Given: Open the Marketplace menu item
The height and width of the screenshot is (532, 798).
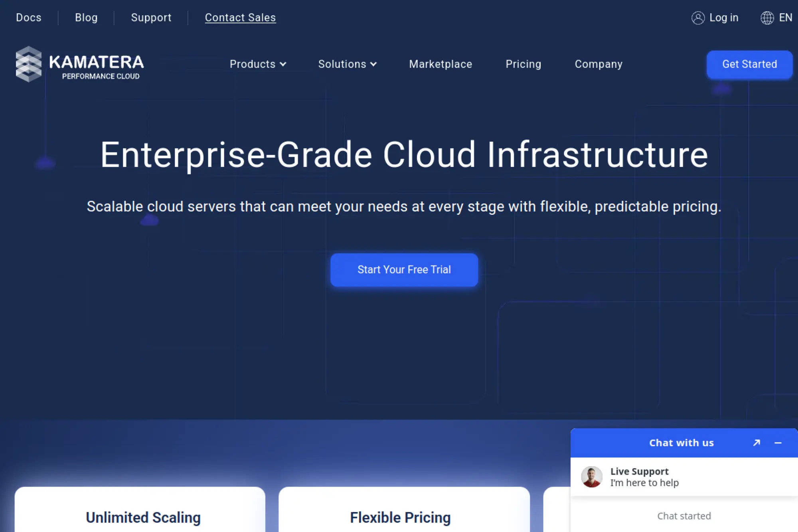Looking at the screenshot, I should coord(440,64).
